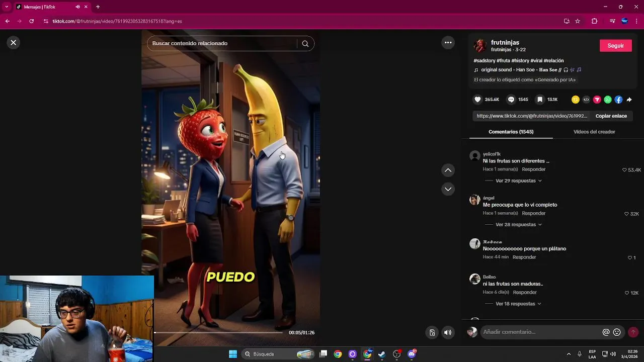644x362 pixels.
Task: Reload the page in the browser
Action: (x=31, y=21)
